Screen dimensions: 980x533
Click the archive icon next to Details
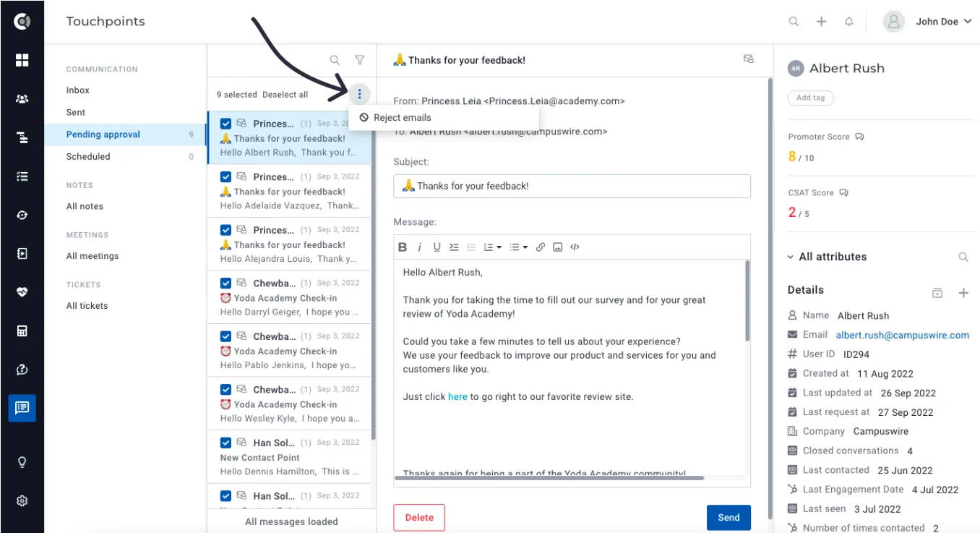pyautogui.click(x=937, y=293)
